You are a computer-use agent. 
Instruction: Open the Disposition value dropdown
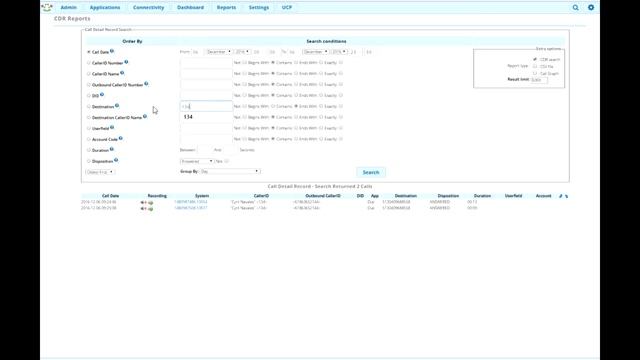click(x=197, y=161)
